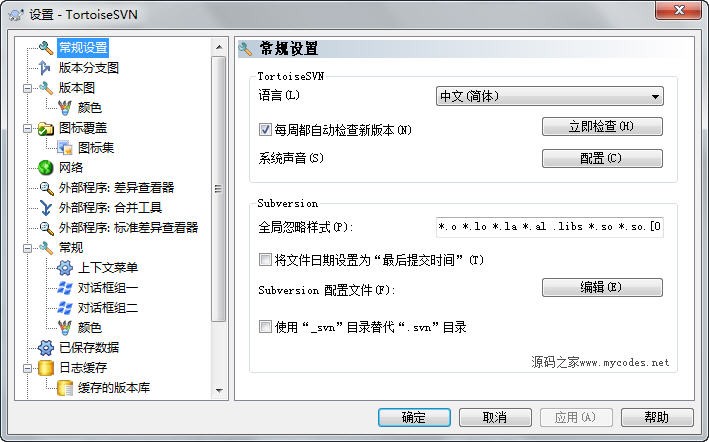Collapse the 版本图 tree node
Viewport: 709px width, 442px height.
coord(28,88)
